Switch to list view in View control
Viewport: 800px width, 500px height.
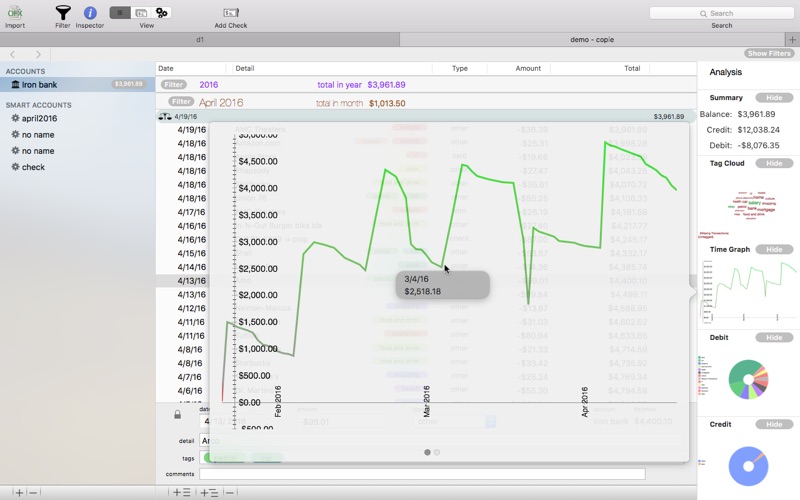(120, 13)
